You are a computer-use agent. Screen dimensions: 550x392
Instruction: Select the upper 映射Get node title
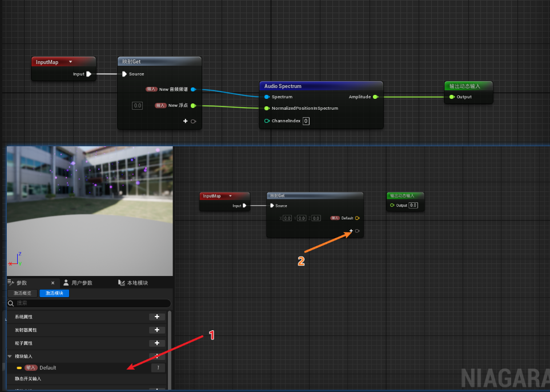point(131,61)
